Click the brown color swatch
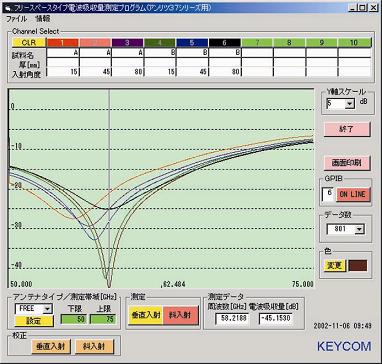The height and width of the screenshot is (364, 382). pyautogui.click(x=358, y=266)
